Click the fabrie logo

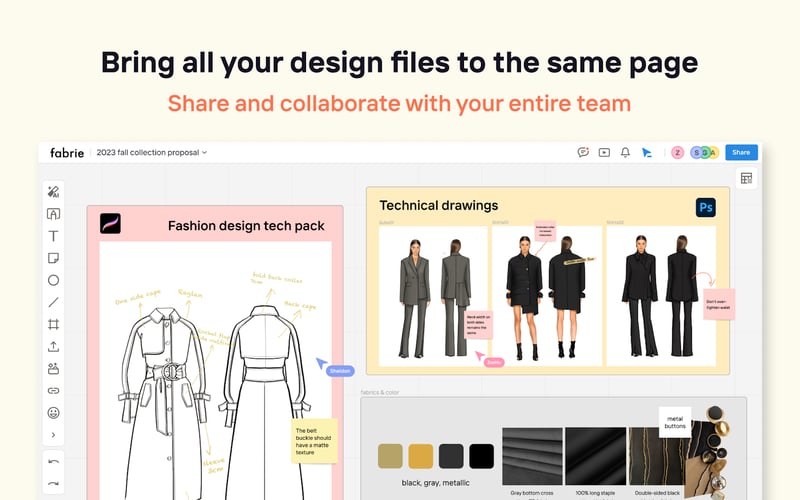click(67, 153)
